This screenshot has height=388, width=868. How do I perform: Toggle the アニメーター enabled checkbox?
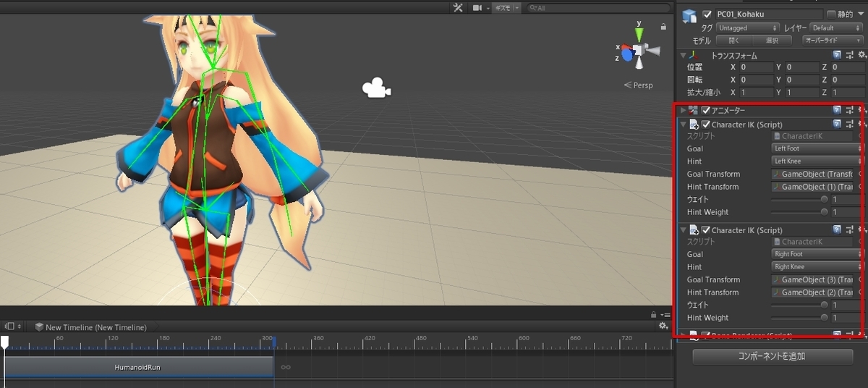pos(706,110)
